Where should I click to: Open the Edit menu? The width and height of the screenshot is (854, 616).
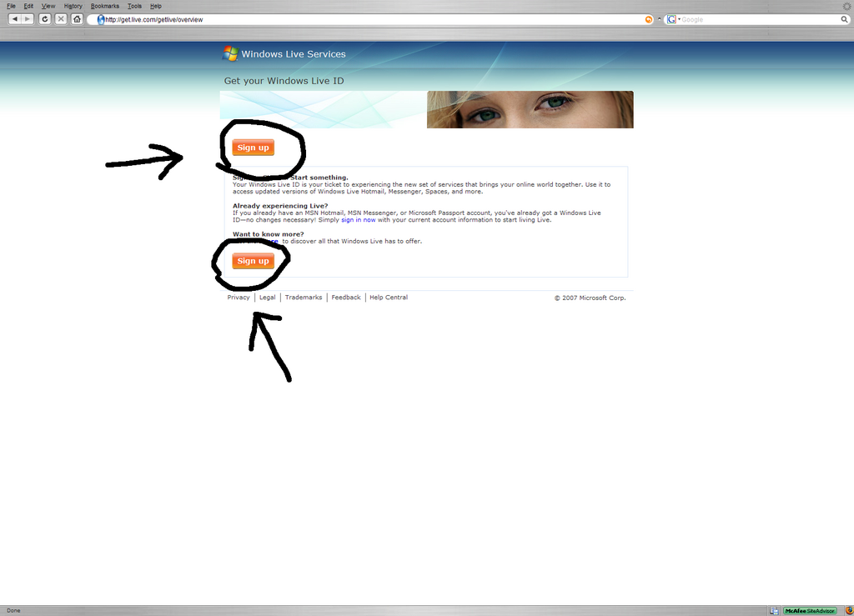coord(28,6)
